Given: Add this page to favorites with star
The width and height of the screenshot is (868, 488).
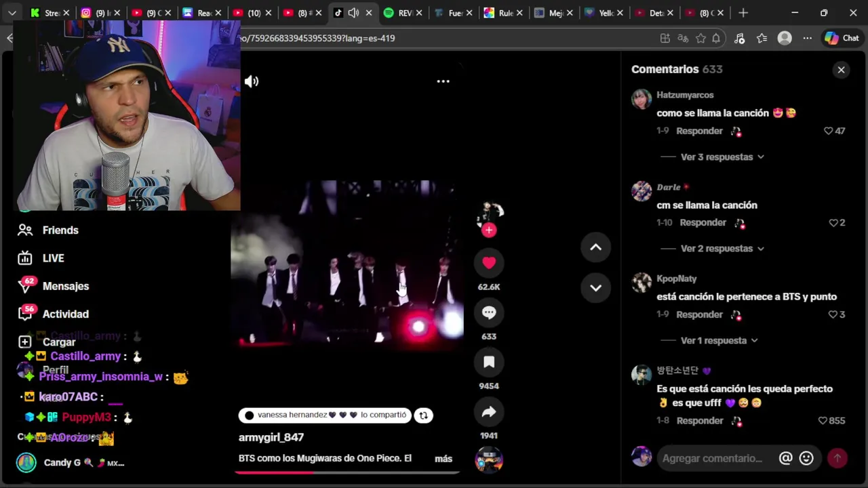Looking at the screenshot, I should point(701,39).
